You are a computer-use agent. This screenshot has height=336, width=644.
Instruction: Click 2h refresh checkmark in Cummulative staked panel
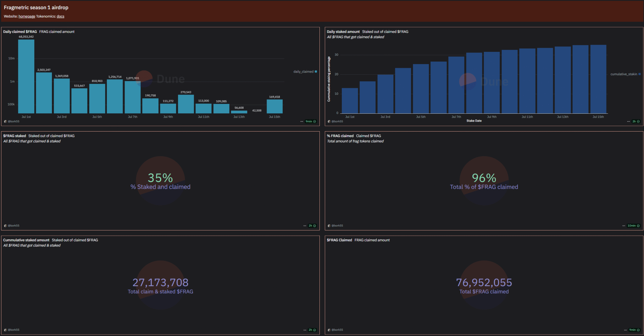314,330
